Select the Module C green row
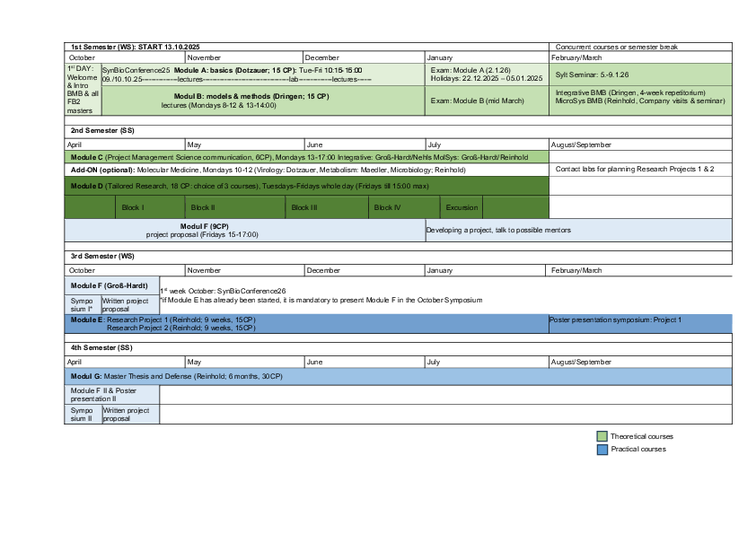756x534 pixels. click(x=305, y=156)
